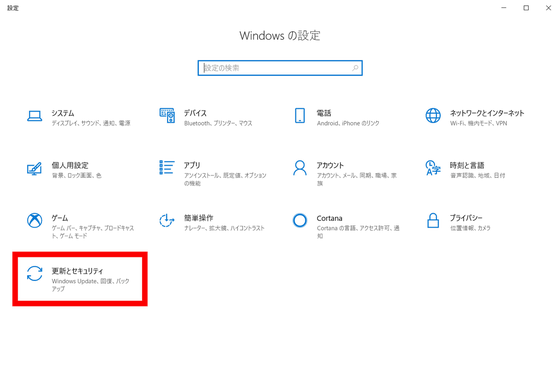Click the 簡単操作 ease of access icon
The height and width of the screenshot is (365, 560).
pyautogui.click(x=166, y=220)
